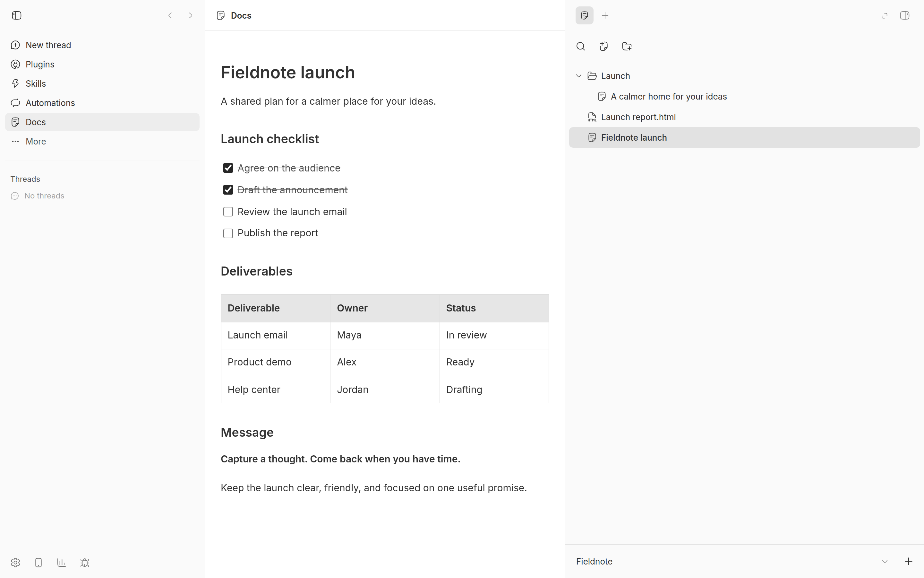Click the 'Status' column header
The image size is (924, 578).
[x=494, y=308]
